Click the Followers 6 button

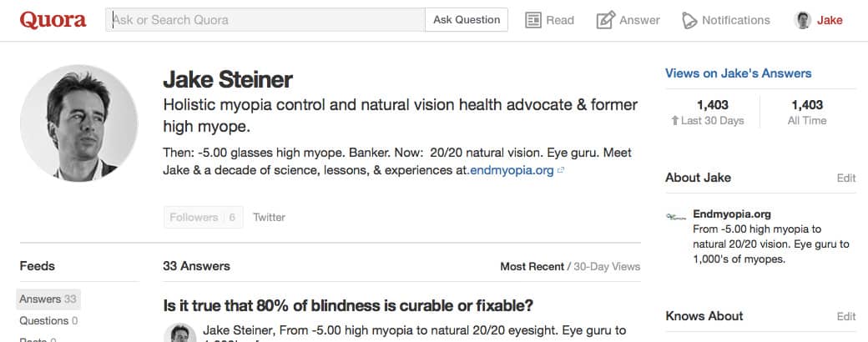pyautogui.click(x=203, y=217)
